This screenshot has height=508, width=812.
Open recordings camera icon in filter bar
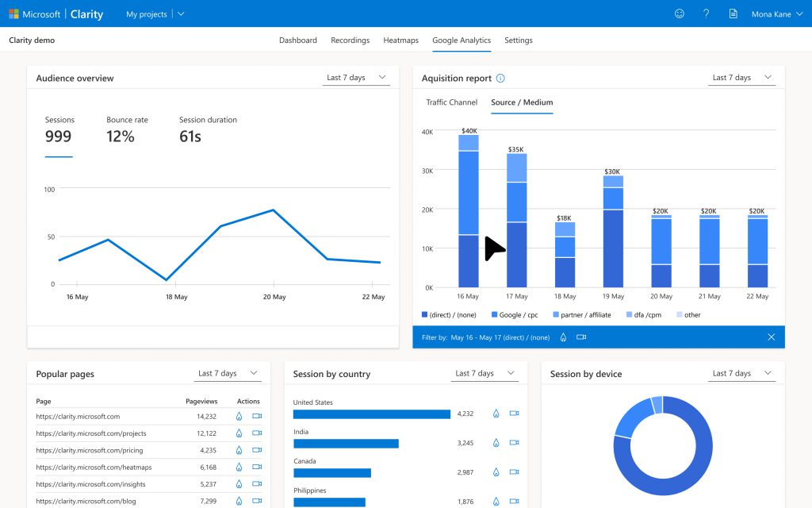[x=581, y=337]
